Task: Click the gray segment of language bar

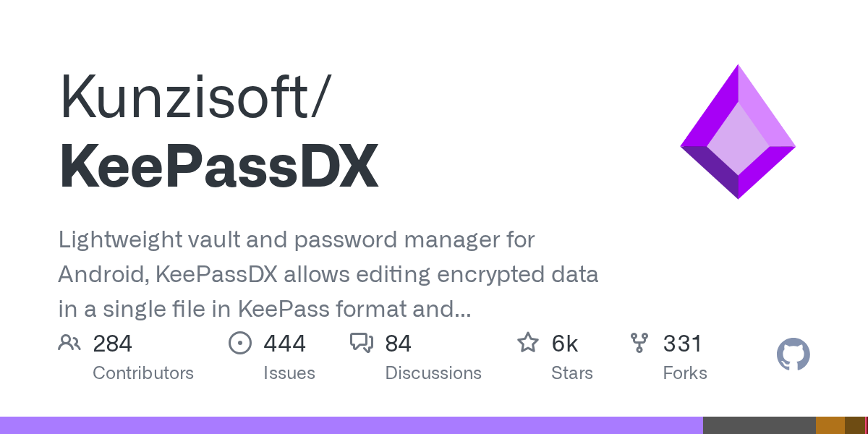Action: tap(759, 425)
